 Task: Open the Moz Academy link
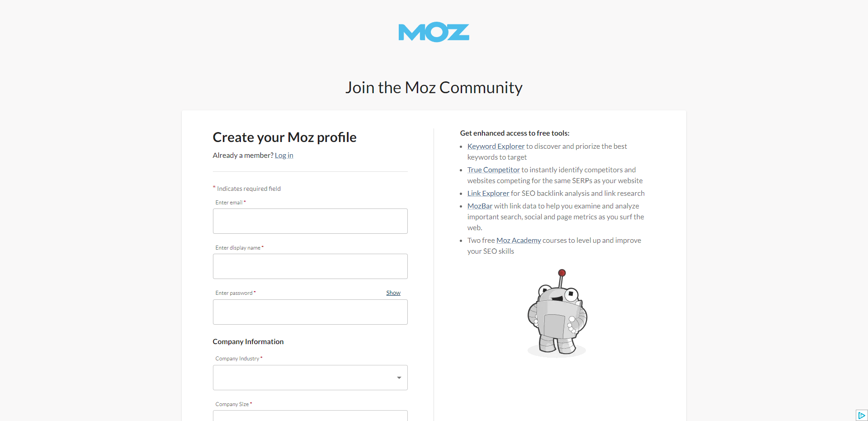pyautogui.click(x=519, y=240)
